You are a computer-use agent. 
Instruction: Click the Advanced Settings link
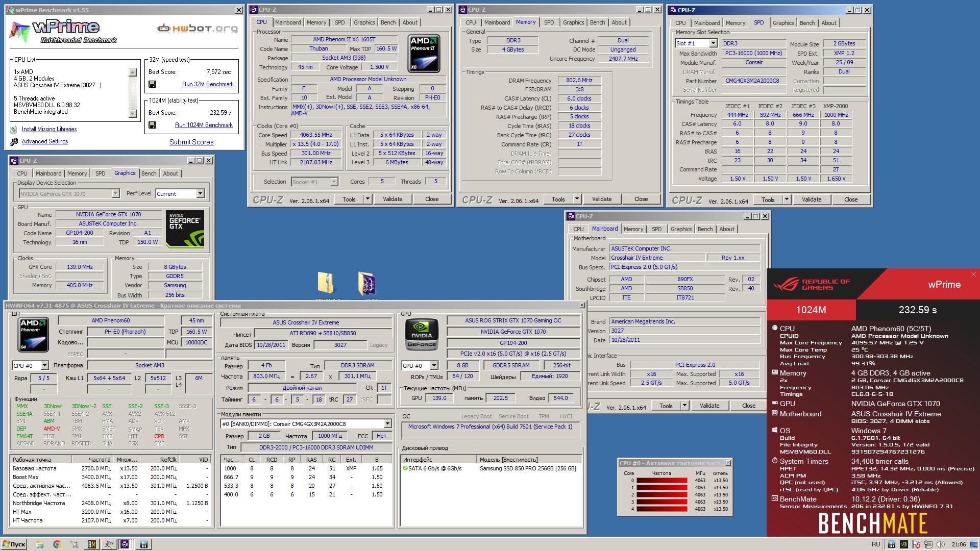[x=45, y=141]
